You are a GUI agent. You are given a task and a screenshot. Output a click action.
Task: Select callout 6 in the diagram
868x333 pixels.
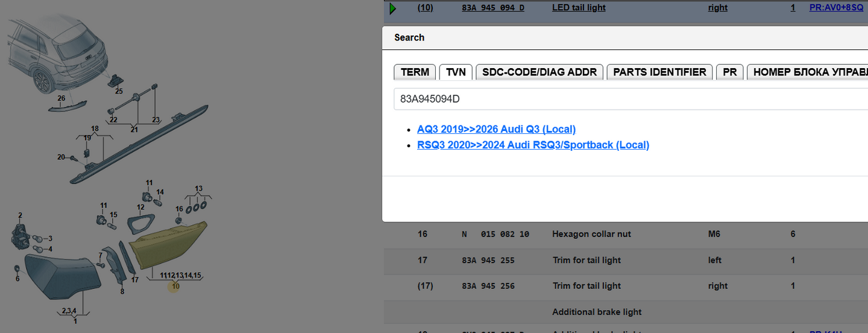pyautogui.click(x=17, y=278)
